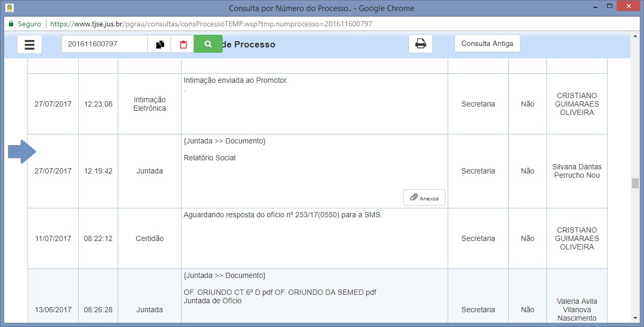Click the Certidão entry dated 11/07/2017

(x=150, y=238)
